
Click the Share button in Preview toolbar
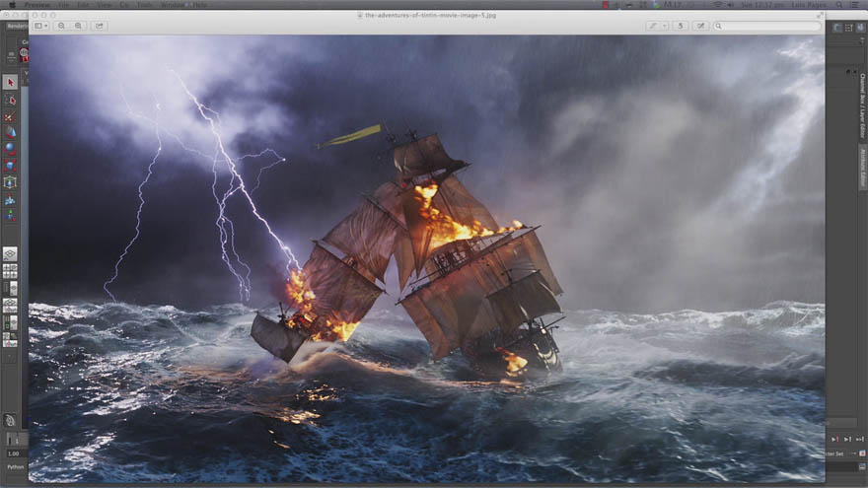99,26
